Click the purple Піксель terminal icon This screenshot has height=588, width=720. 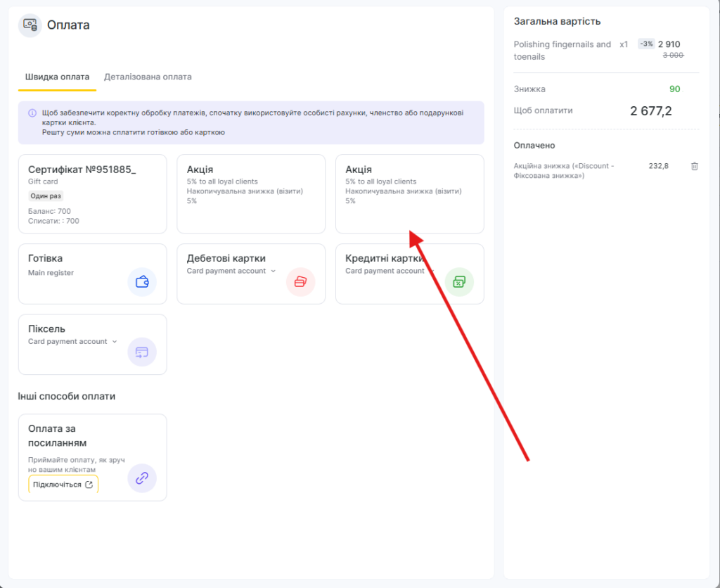142,352
